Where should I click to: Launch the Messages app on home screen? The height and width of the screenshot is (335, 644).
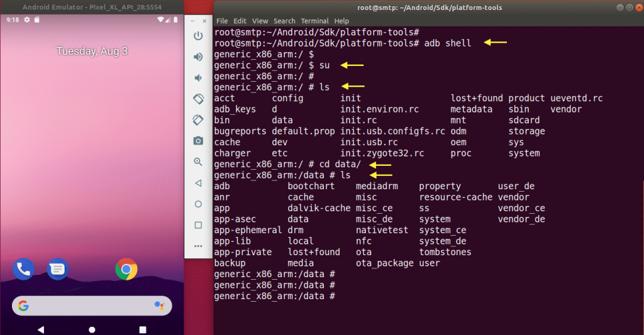tap(58, 269)
